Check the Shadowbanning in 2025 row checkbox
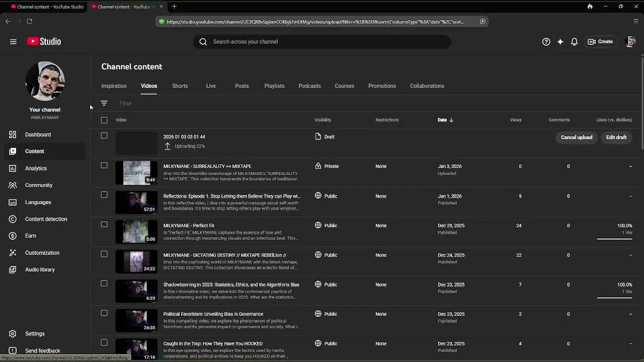 coord(104,284)
